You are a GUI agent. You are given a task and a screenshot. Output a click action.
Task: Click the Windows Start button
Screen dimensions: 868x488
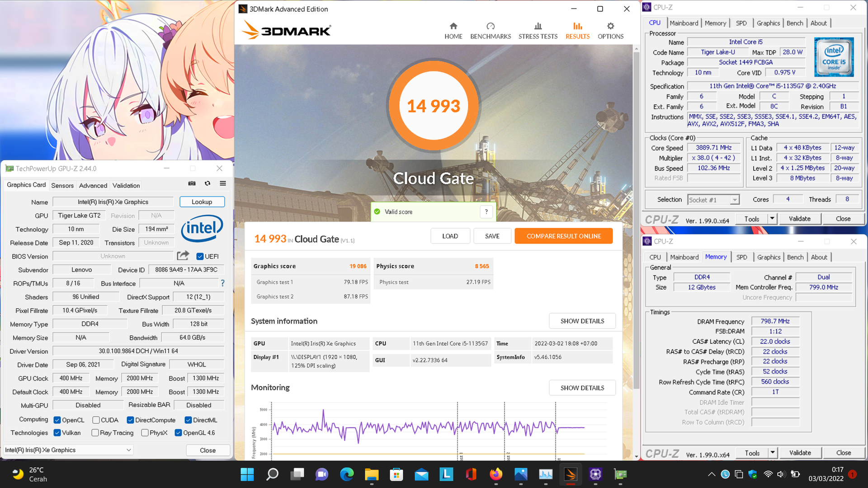click(x=247, y=474)
